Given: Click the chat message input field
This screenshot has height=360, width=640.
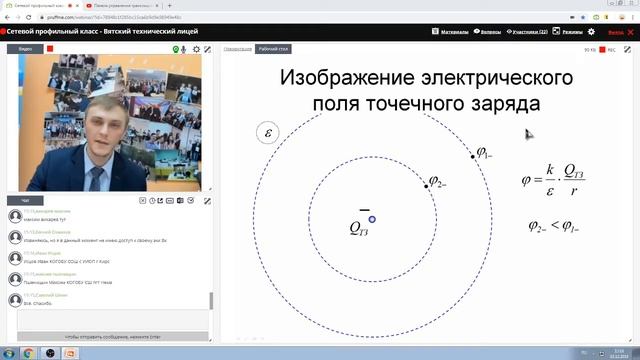Looking at the screenshot, I should (x=113, y=320).
